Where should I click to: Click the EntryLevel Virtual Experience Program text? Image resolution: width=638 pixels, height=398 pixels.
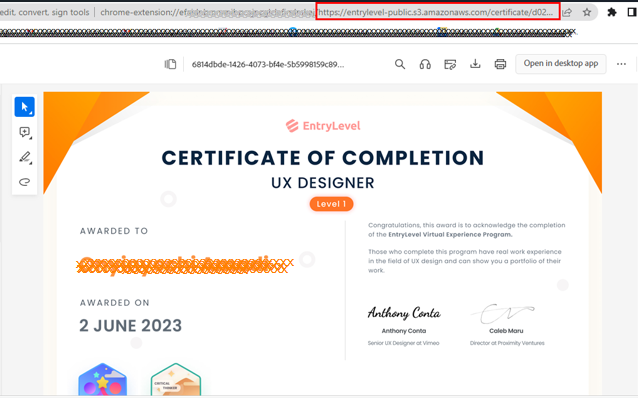click(450, 234)
